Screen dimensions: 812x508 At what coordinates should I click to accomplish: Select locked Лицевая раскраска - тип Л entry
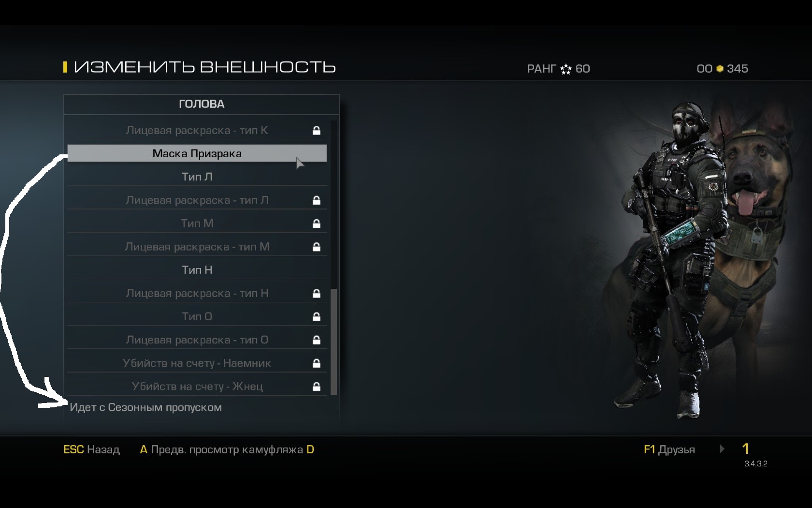[197, 200]
